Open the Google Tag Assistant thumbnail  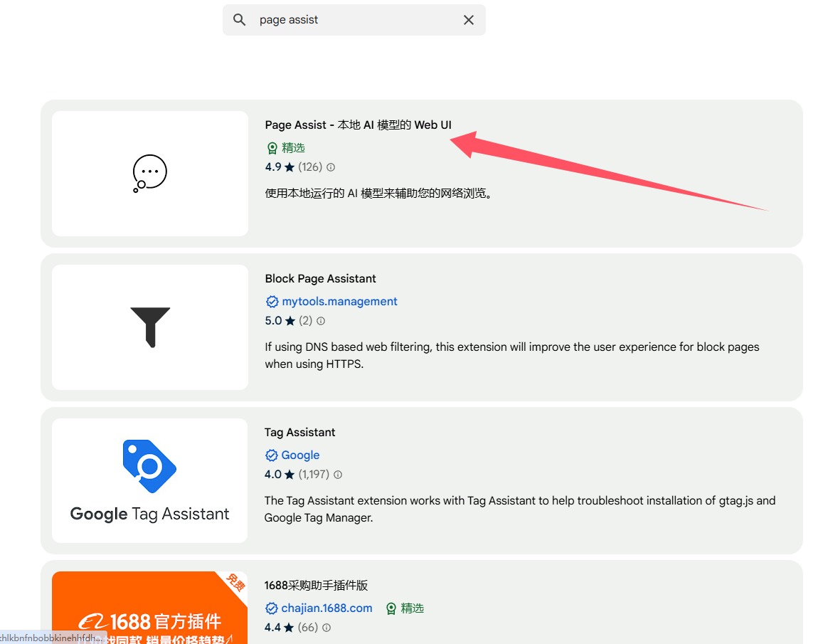150,481
